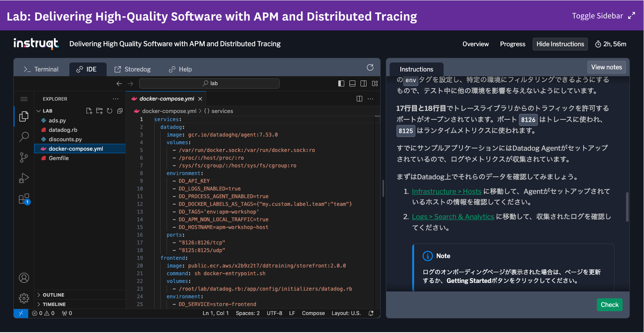Open the Explorer view in the activity bar
This screenshot has height=333, width=644.
(x=24, y=116)
